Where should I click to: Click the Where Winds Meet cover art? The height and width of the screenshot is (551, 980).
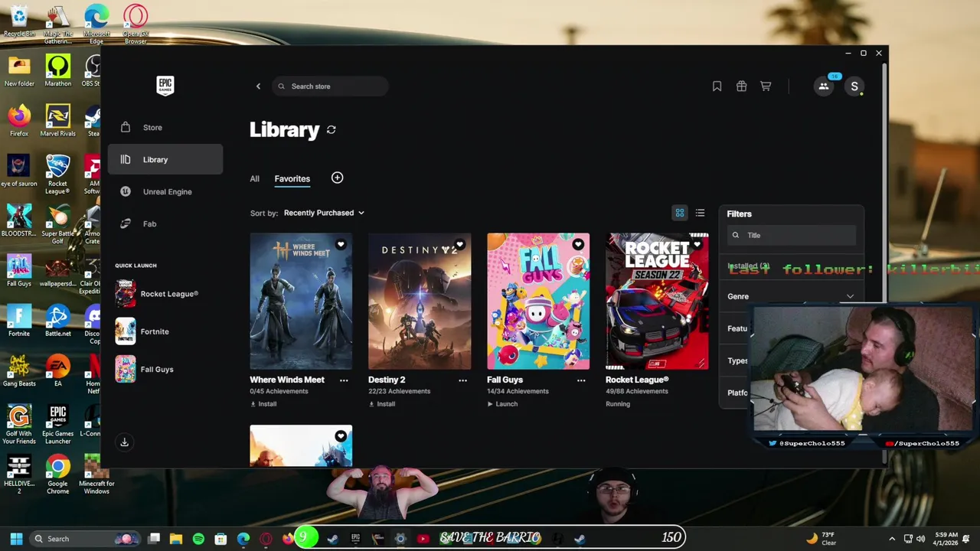tap(301, 302)
